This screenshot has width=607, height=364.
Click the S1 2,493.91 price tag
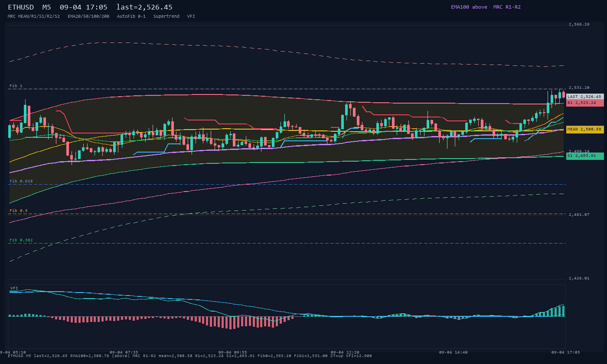point(585,156)
